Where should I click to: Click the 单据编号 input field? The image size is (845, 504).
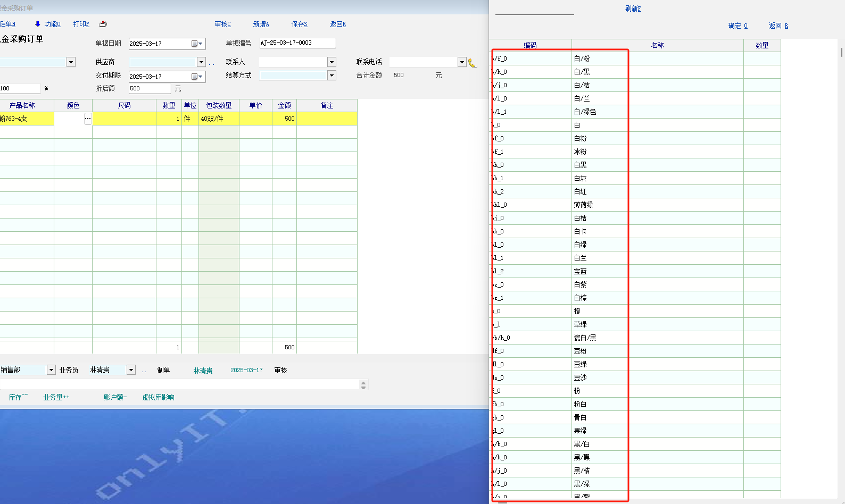tap(297, 43)
